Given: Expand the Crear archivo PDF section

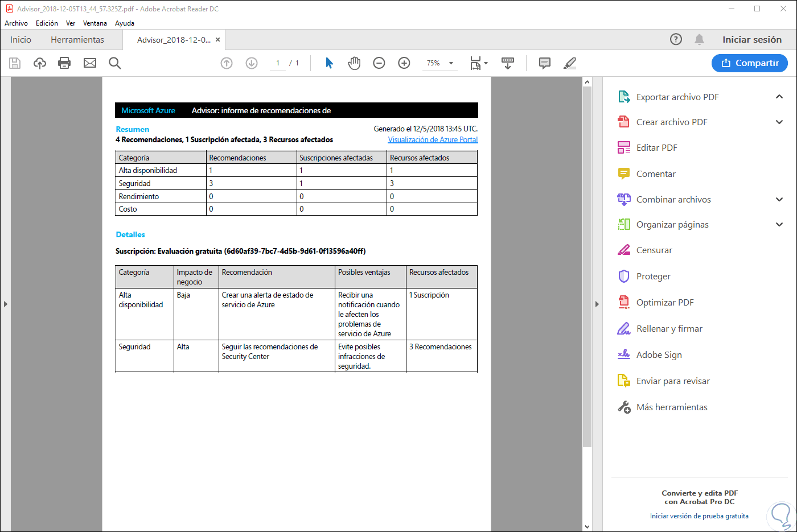Looking at the screenshot, I should [779, 122].
